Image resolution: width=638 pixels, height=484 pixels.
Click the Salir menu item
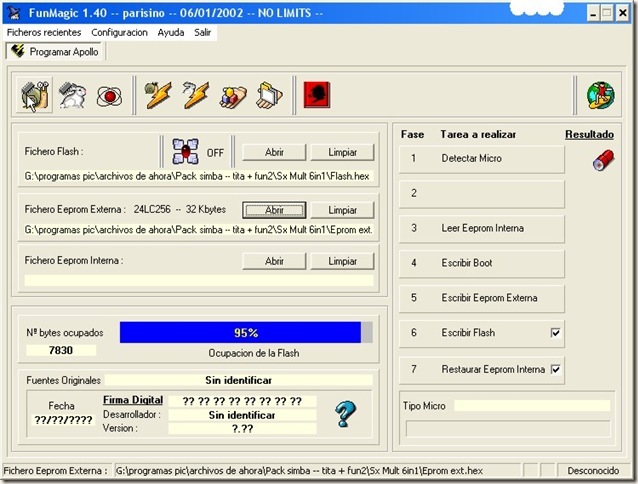tap(202, 33)
